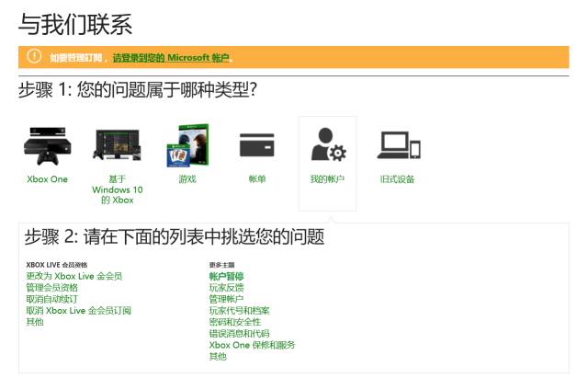
Task: Click the 基于 Windows 10 的 Xbox label
Action: [x=117, y=189]
